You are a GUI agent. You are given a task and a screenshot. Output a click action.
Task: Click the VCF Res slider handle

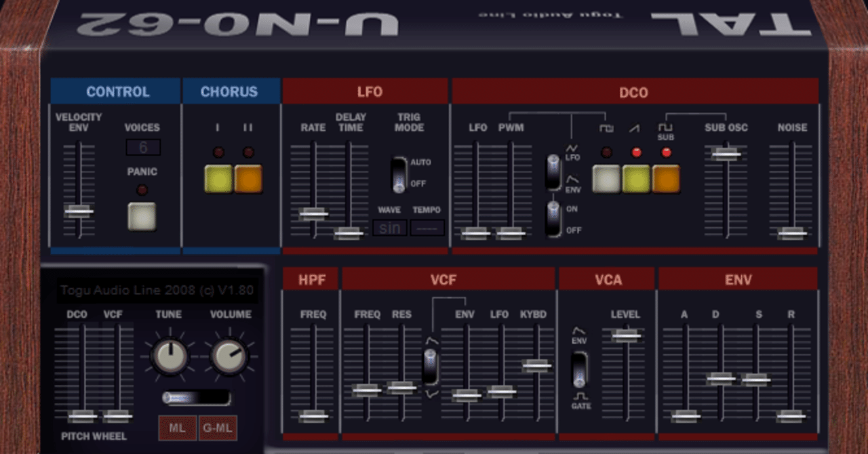point(401,388)
